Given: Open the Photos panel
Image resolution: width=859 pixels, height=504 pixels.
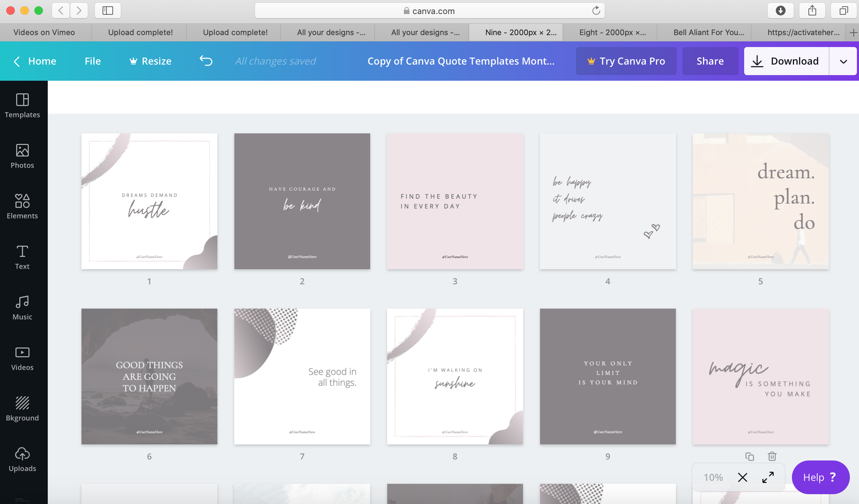Looking at the screenshot, I should point(22,156).
